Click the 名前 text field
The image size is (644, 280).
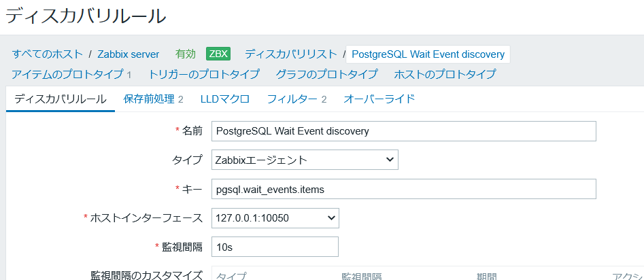click(403, 131)
